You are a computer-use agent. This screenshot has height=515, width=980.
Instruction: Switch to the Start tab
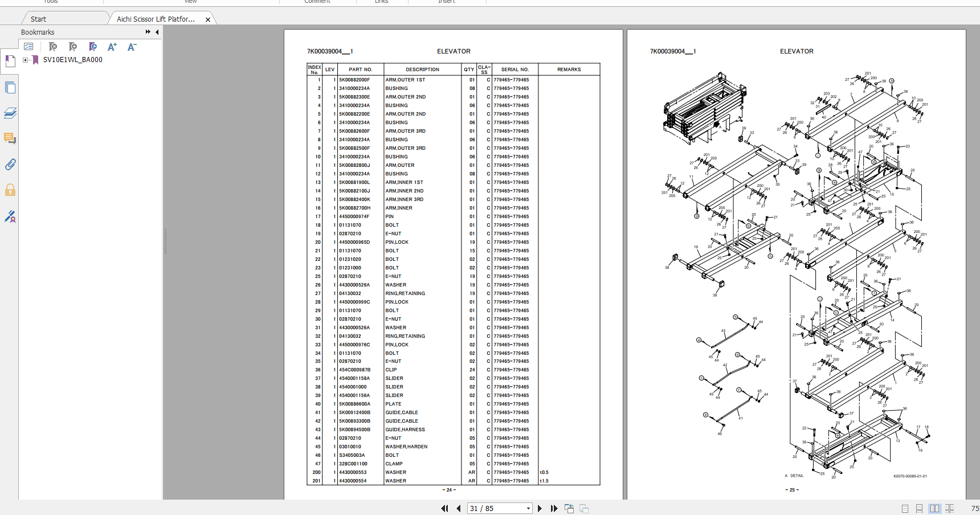[38, 18]
